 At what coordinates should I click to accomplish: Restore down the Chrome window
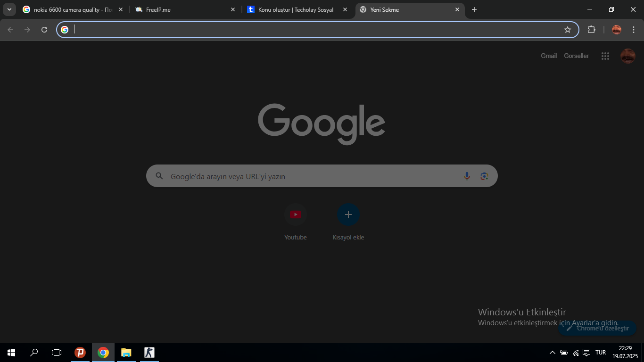[611, 9]
